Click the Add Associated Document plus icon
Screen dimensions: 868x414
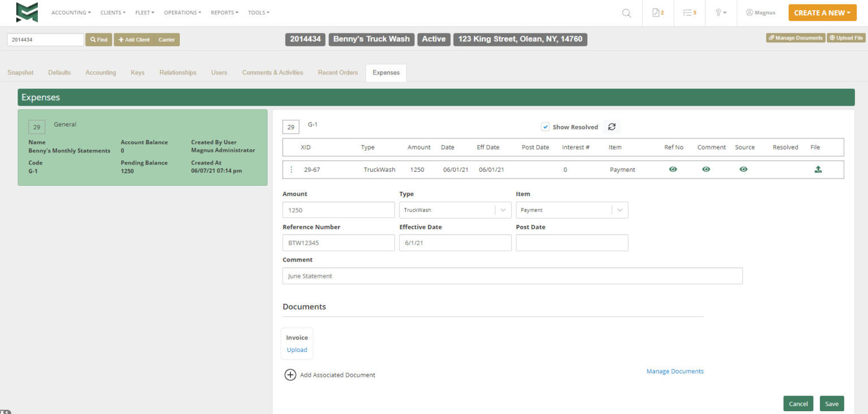[x=290, y=374]
